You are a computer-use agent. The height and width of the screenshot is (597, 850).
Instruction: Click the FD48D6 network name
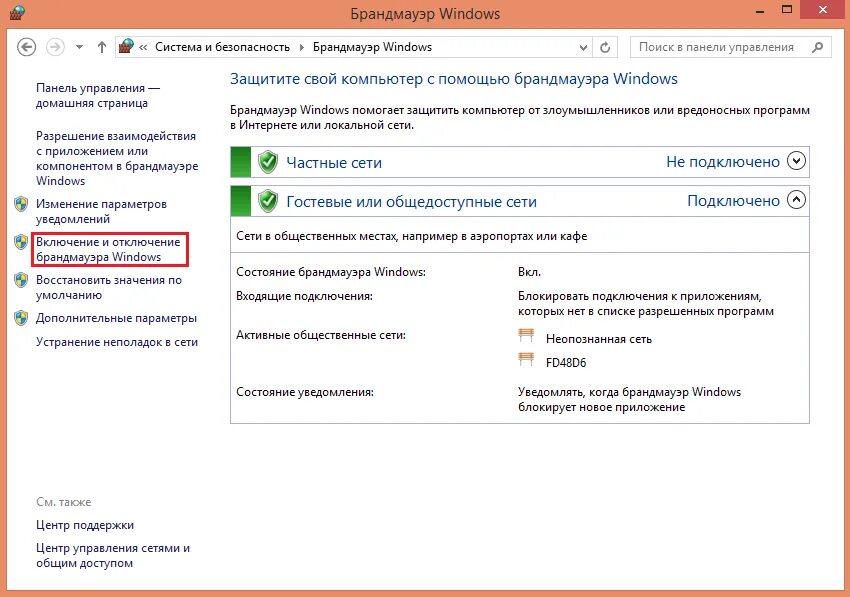566,363
